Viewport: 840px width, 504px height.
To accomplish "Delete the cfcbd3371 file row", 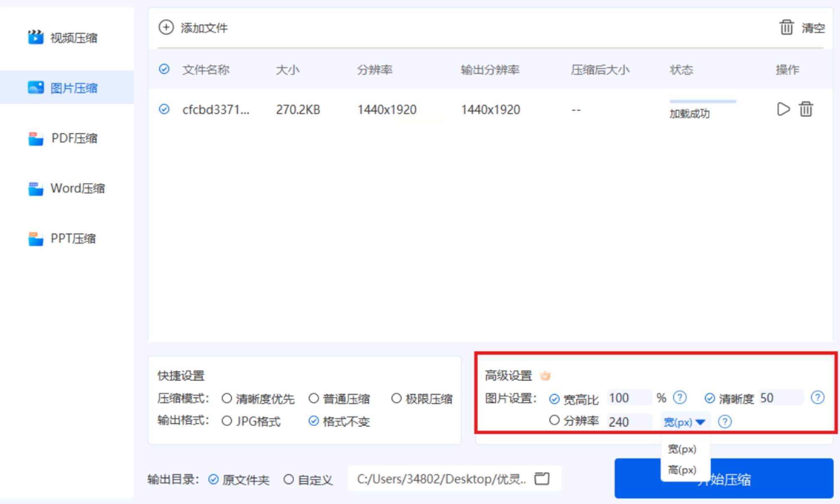I will tap(806, 109).
